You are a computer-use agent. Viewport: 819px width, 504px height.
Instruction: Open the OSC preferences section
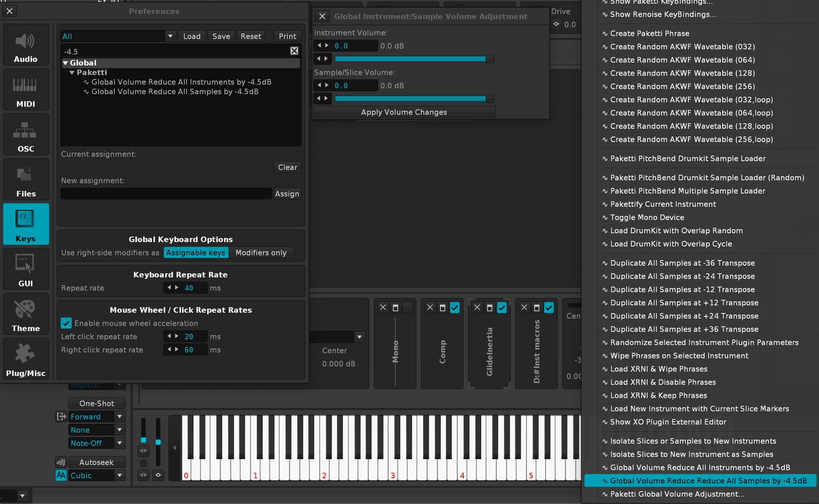tap(26, 134)
